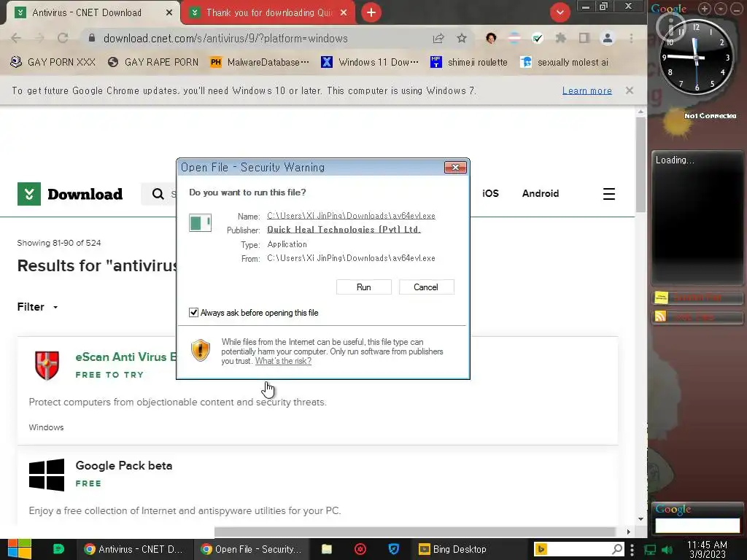Close the Antivirus - CNET Download tab
This screenshot has width=747, height=560.
tap(169, 13)
